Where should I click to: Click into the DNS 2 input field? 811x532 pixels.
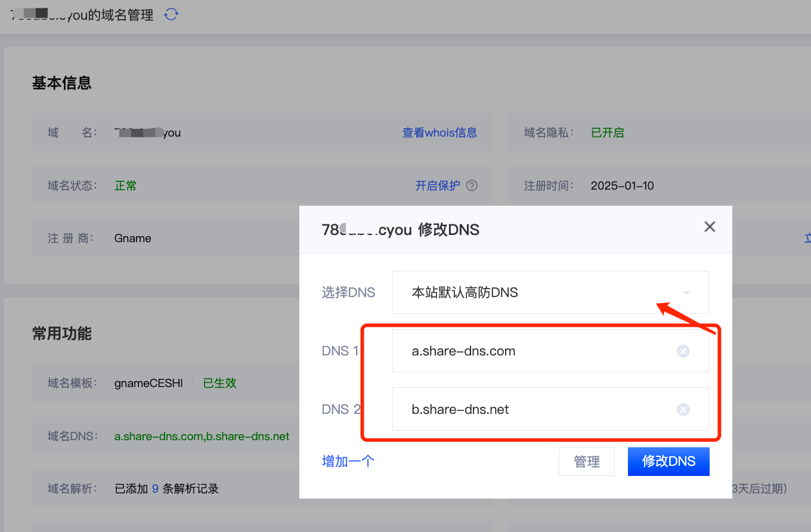coord(537,409)
